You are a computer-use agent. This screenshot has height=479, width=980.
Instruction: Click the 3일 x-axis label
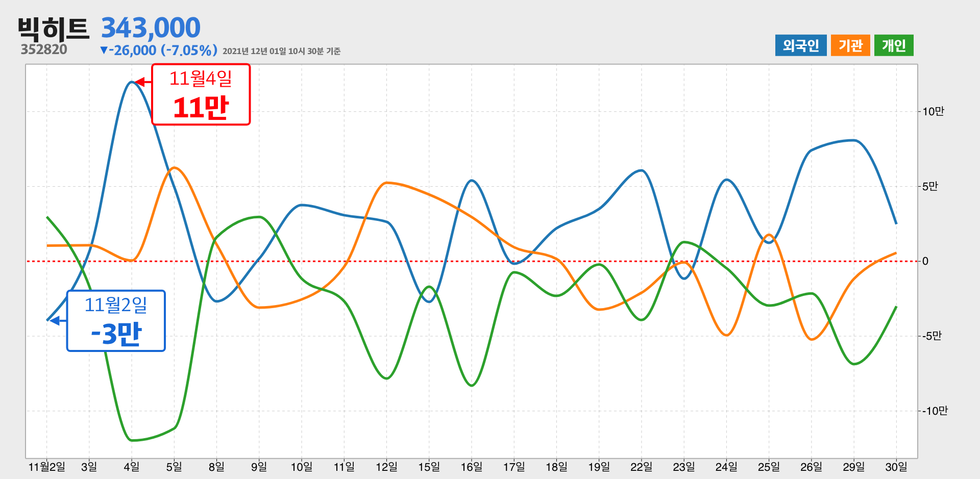(x=89, y=467)
